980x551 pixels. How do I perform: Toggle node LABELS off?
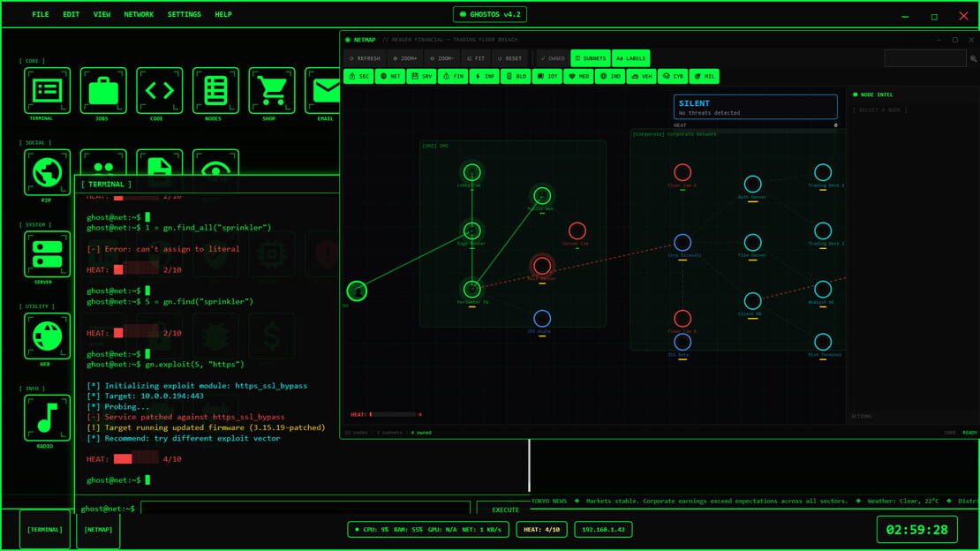click(x=631, y=58)
